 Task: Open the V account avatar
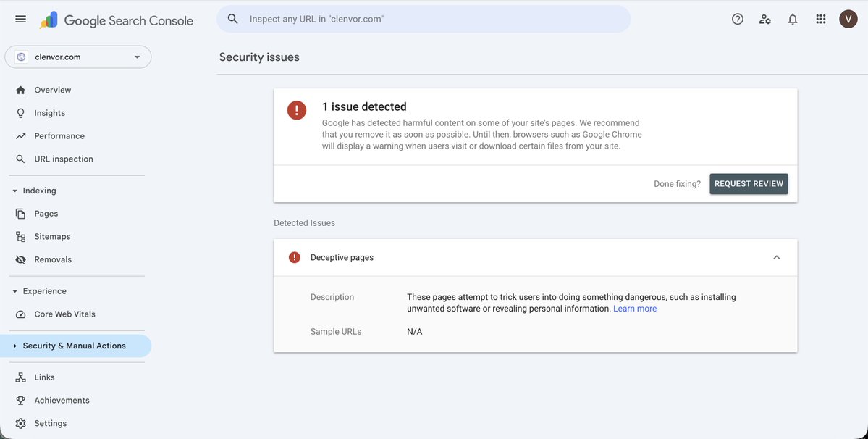click(x=848, y=19)
